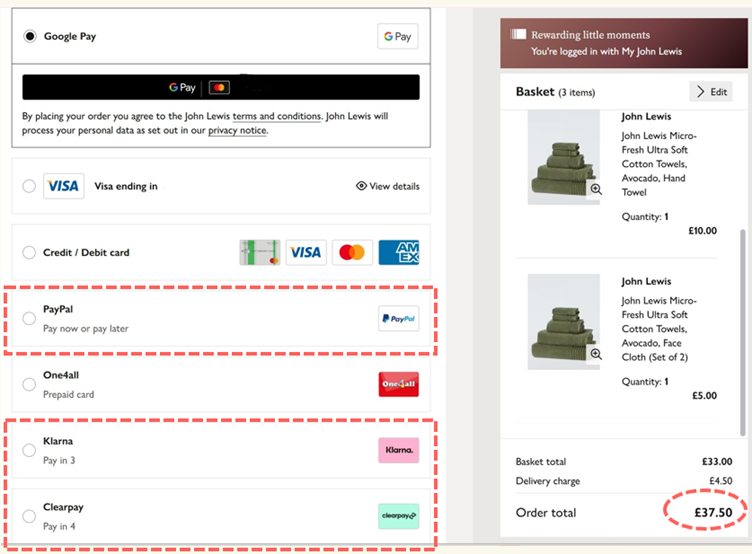Open the privacy notice link

point(237,130)
